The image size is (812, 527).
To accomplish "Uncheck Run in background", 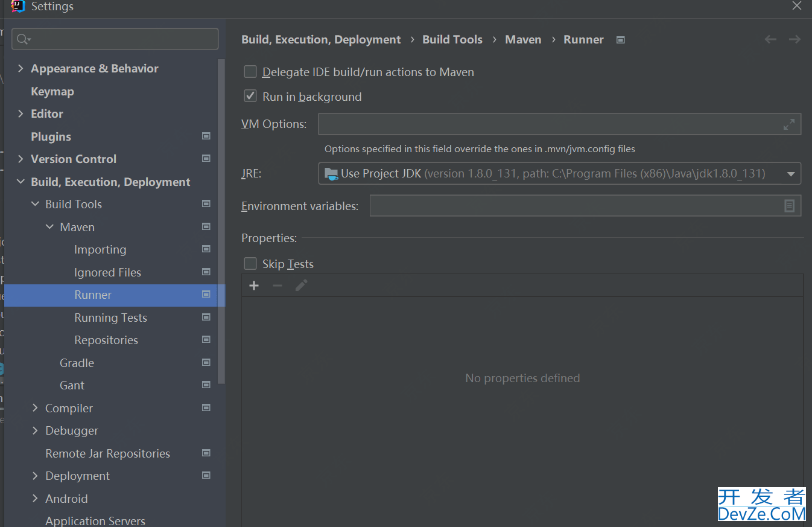I will click(x=250, y=96).
